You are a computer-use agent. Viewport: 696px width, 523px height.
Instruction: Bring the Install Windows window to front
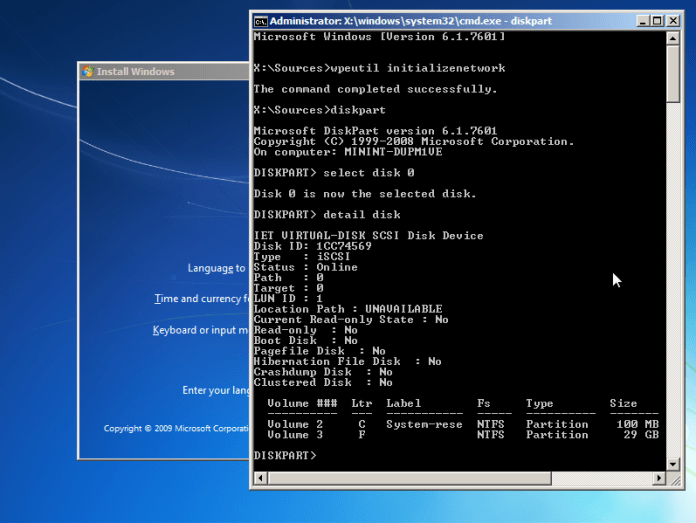pos(160,72)
